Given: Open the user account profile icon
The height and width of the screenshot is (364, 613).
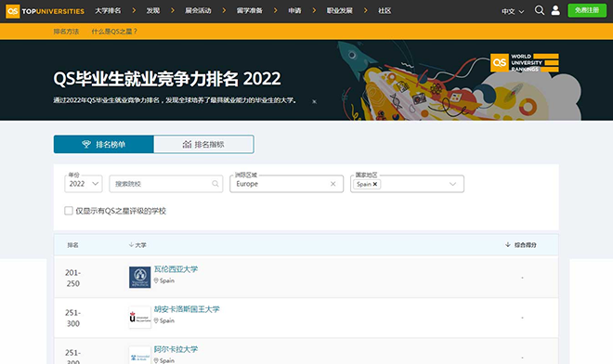Looking at the screenshot, I should coord(555,10).
